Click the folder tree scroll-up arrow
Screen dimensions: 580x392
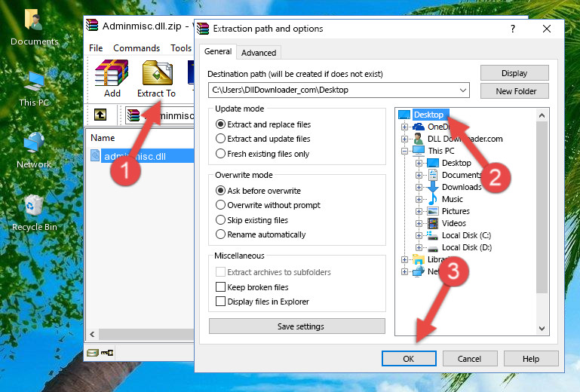(542, 115)
